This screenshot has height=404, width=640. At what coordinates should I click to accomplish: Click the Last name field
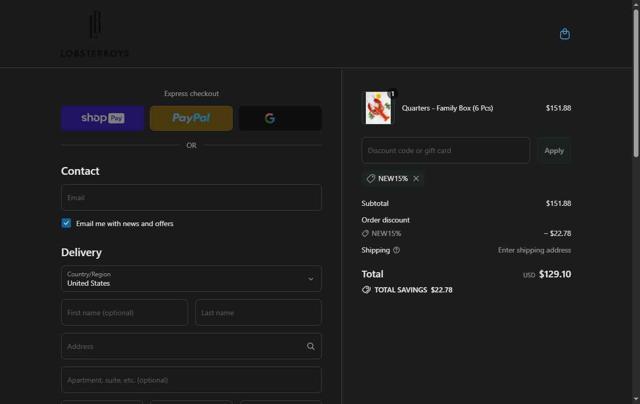click(x=258, y=313)
